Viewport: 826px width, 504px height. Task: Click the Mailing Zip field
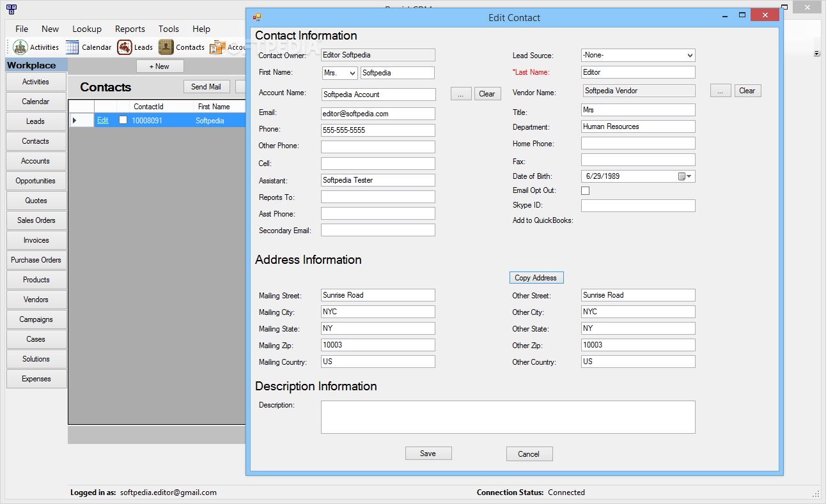click(378, 345)
